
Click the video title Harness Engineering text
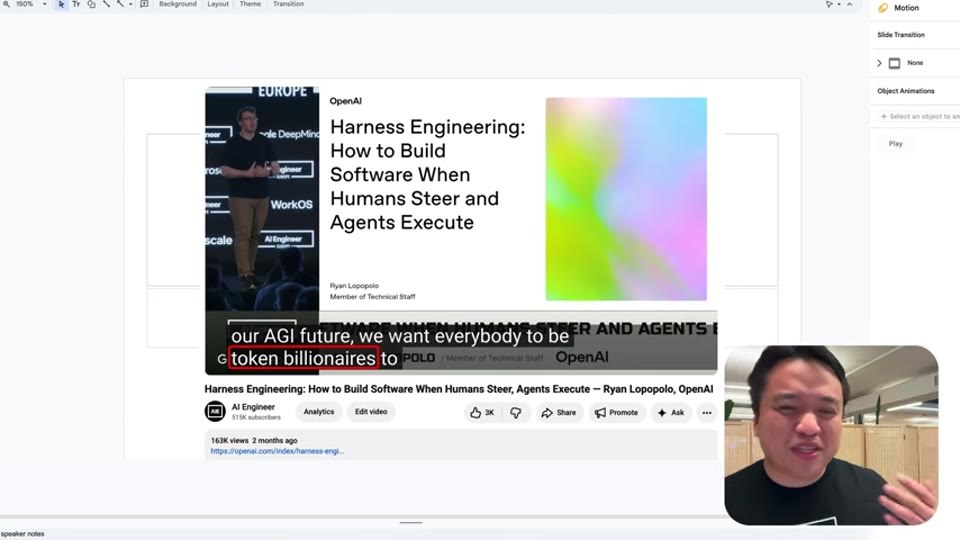[459, 389]
